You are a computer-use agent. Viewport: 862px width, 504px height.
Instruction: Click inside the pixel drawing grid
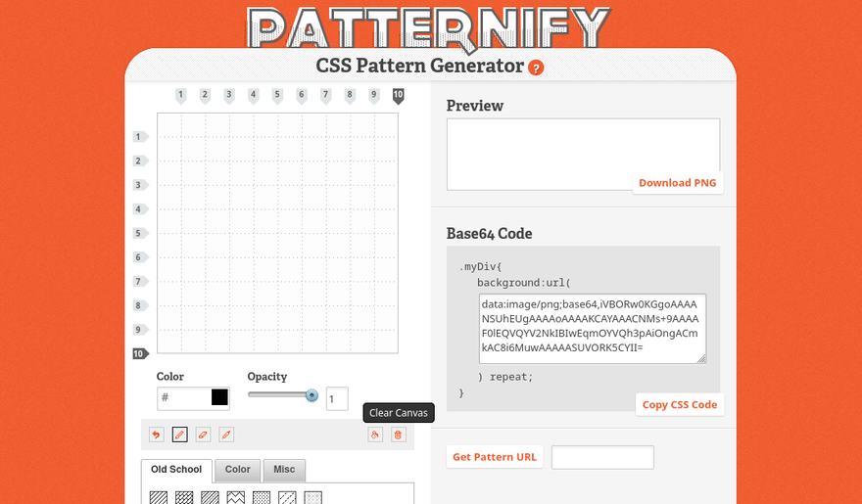coord(277,233)
